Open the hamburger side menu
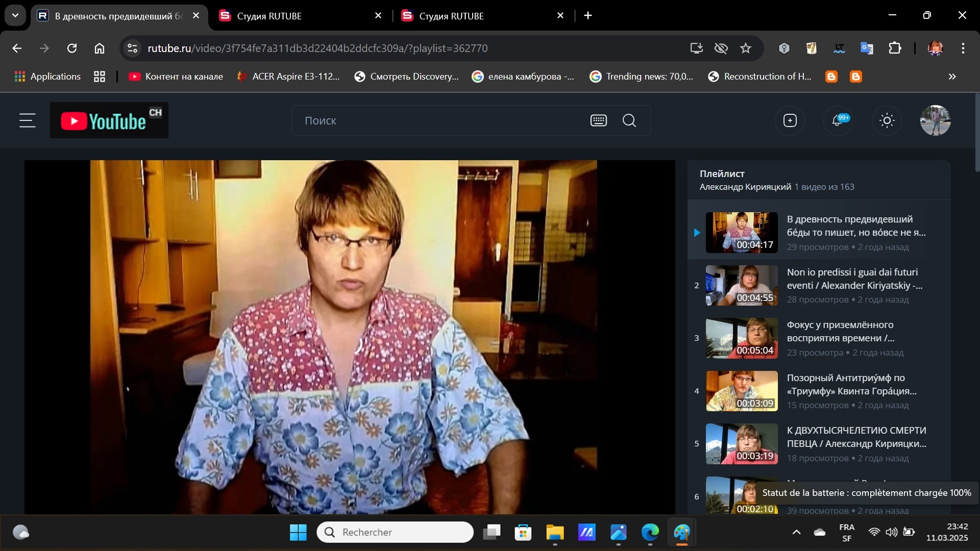 coord(28,120)
